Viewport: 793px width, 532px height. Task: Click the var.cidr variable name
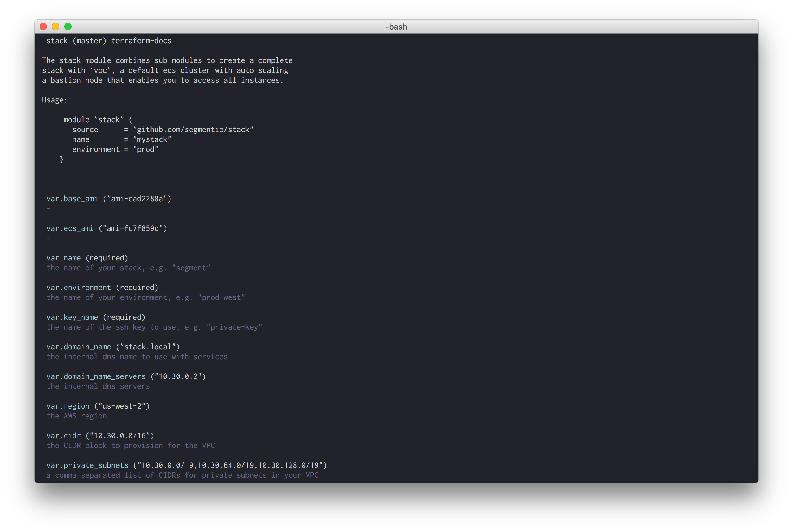(x=64, y=436)
